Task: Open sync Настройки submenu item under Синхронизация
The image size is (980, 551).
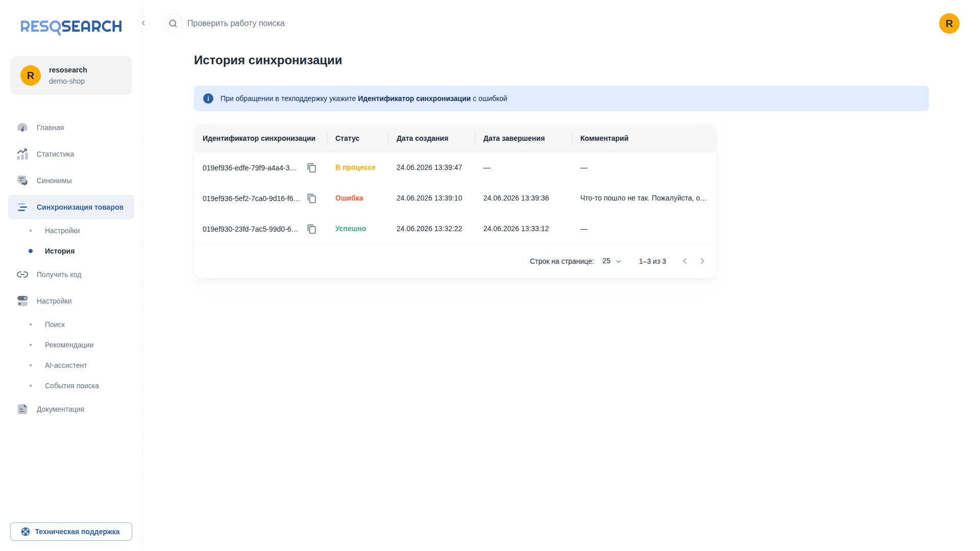Action: [x=71, y=231]
